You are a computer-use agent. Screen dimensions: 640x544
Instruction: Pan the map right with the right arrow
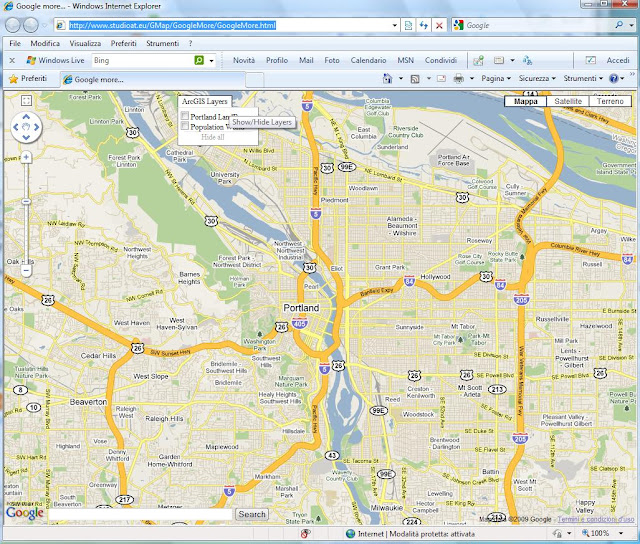(37, 127)
